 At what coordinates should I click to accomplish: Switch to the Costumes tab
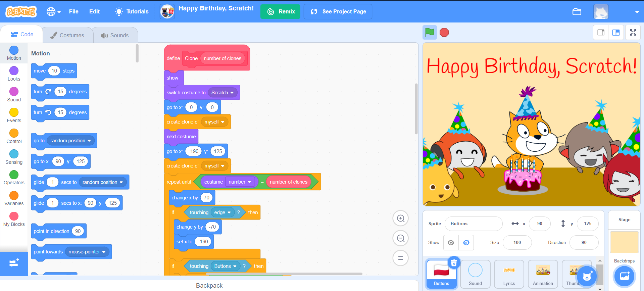pos(67,35)
